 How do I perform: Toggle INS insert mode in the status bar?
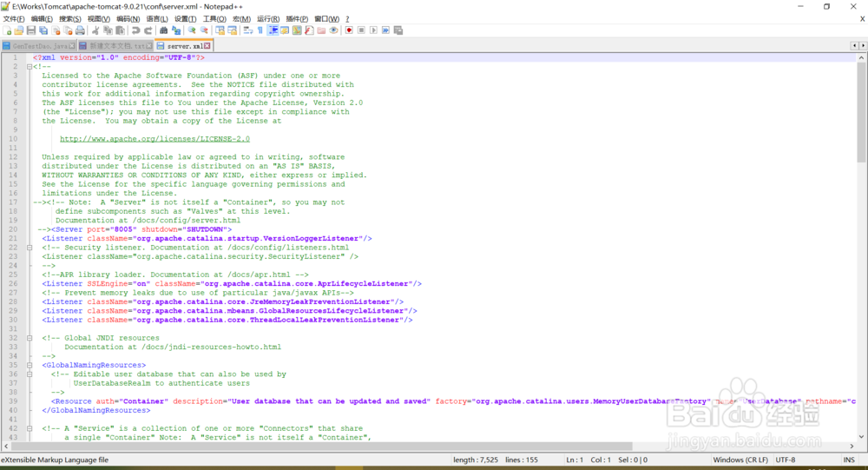849,460
